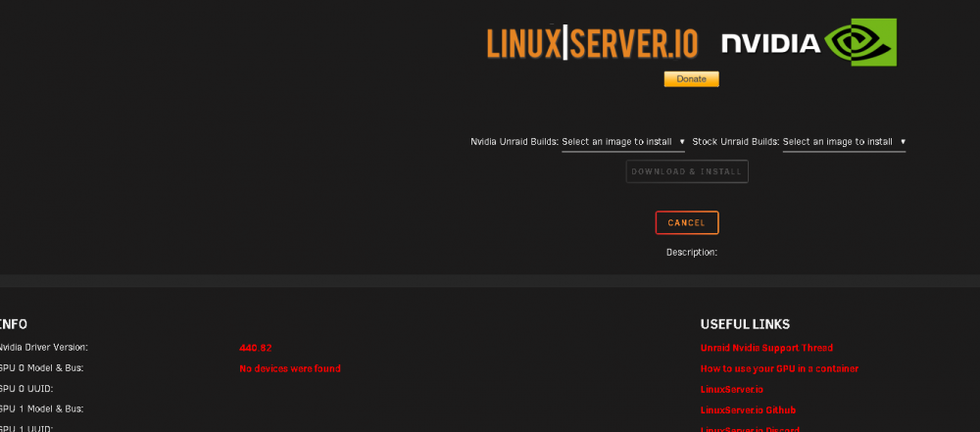Open the LinuxServer.io Github link
980x432 pixels.
tap(748, 410)
